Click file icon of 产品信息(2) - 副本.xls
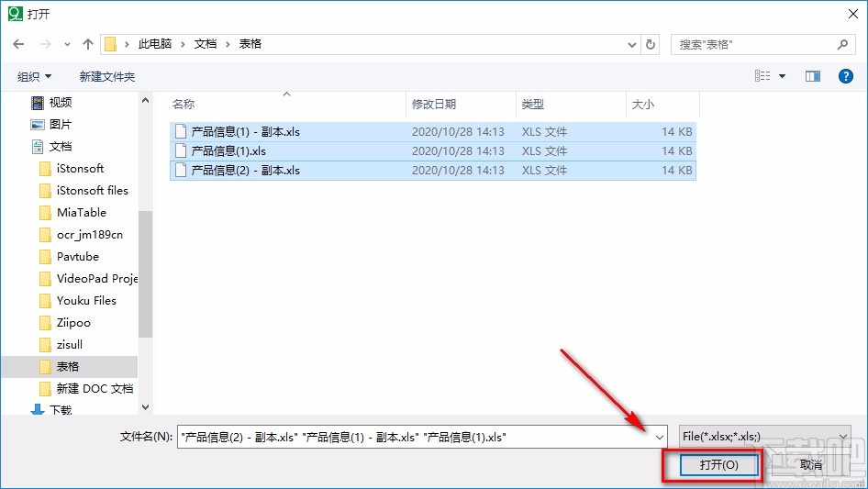Viewport: 868px width, 489px height. 181,170
